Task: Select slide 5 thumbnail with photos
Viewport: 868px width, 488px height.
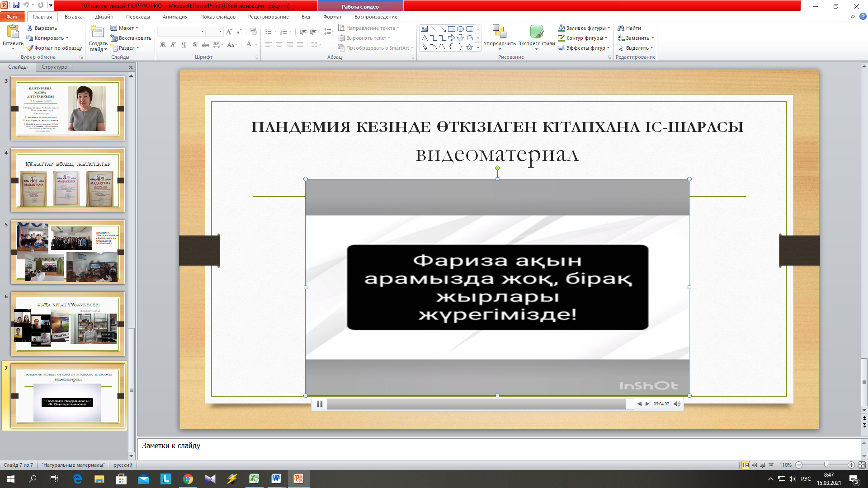Action: click(68, 252)
